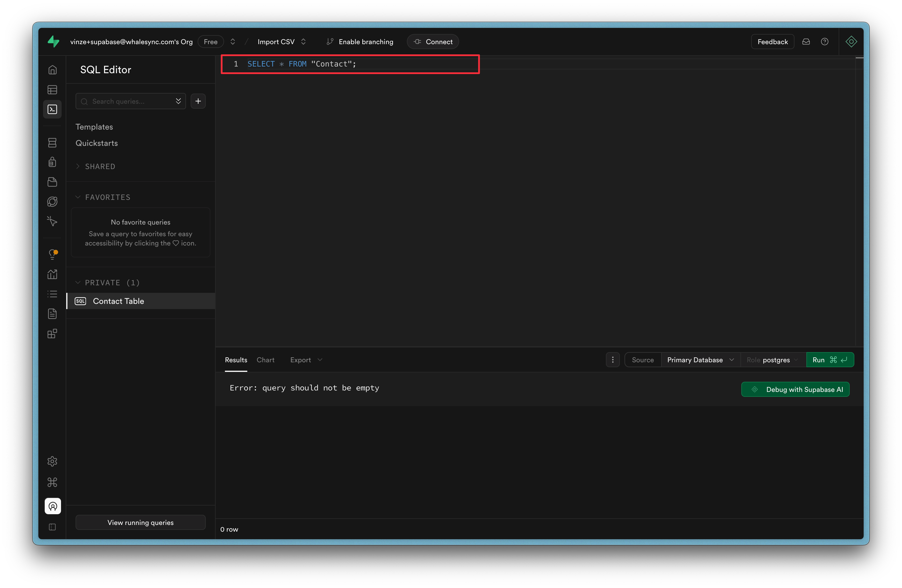Open the query sort dropdown in search box
The width and height of the screenshot is (902, 588).
tap(178, 101)
